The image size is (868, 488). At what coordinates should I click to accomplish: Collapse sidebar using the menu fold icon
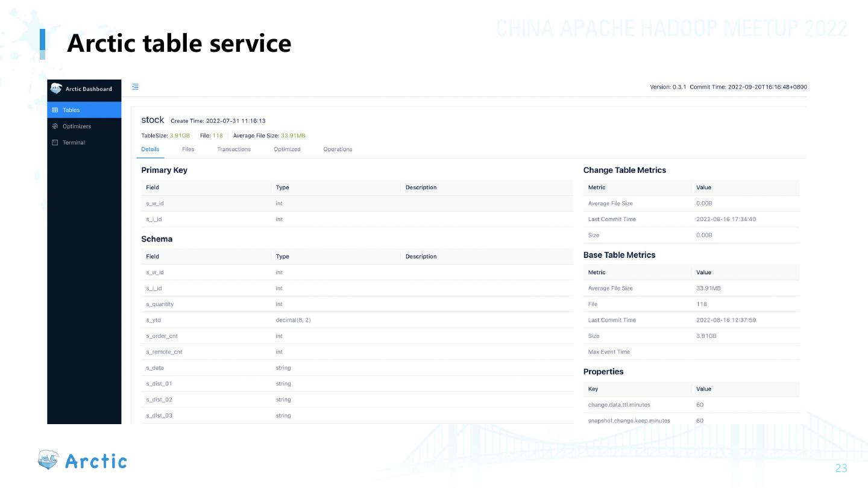[x=135, y=87]
